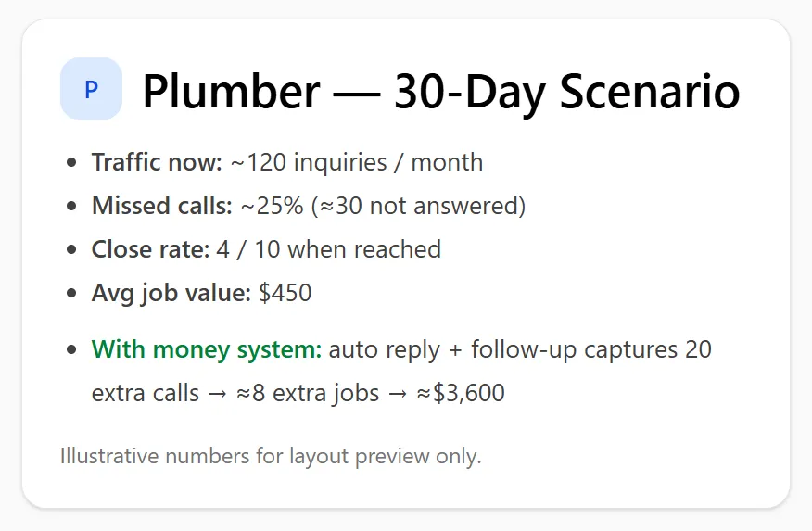This screenshot has width=812, height=531.
Task: Select the Avg job value label
Action: 171,293
